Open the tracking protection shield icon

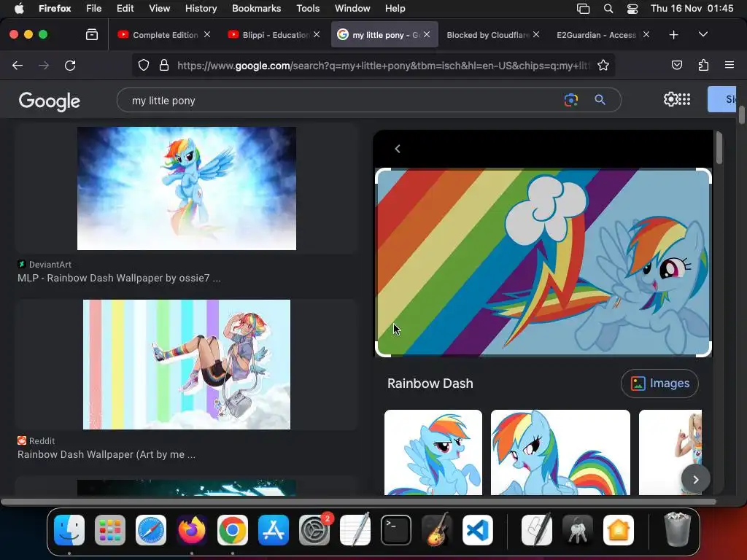144,65
